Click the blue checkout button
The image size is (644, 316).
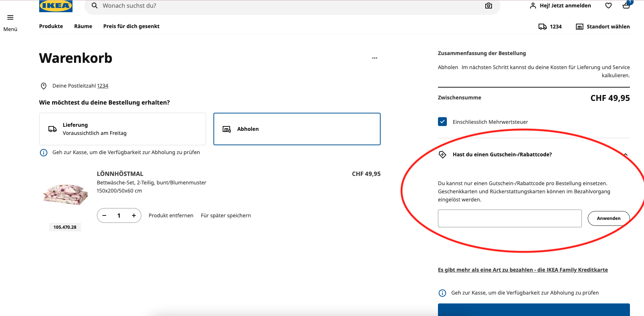[534, 310]
